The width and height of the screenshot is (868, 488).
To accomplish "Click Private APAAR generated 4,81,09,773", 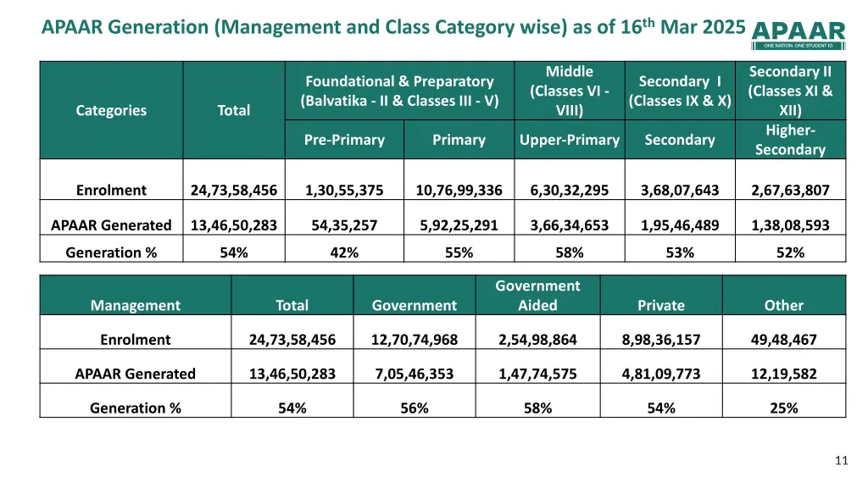I will tap(661, 374).
